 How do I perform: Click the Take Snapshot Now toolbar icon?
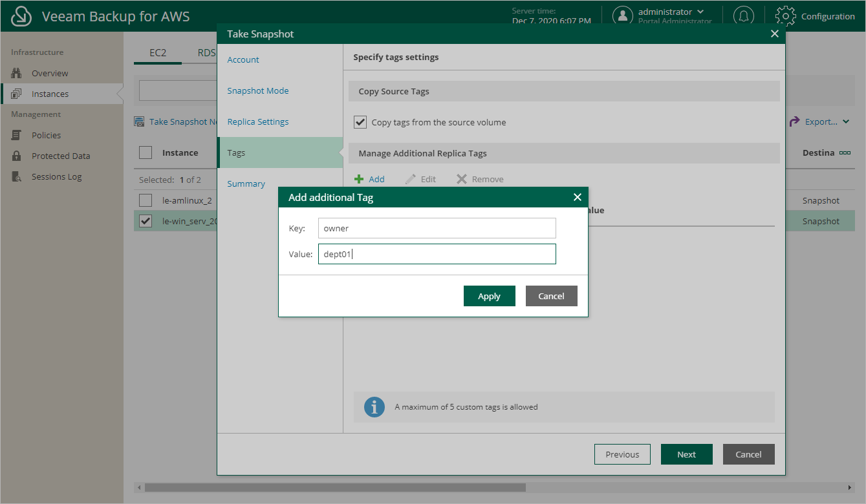pyautogui.click(x=139, y=121)
